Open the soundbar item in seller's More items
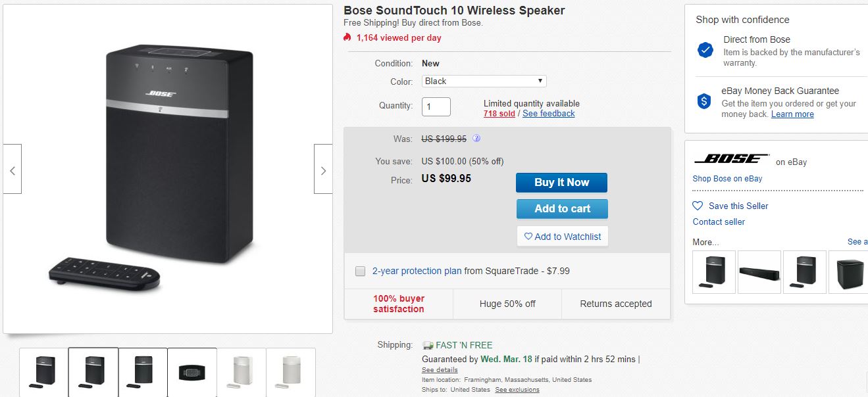The image size is (868, 397). tap(759, 271)
